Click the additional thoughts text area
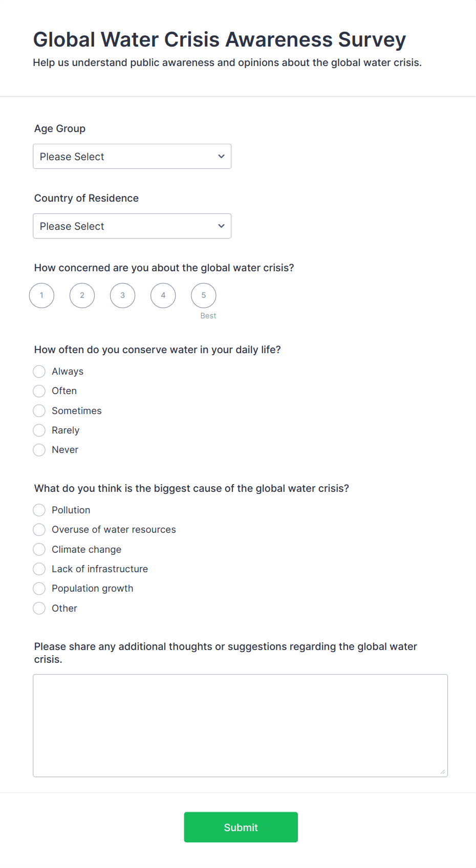 pyautogui.click(x=240, y=725)
